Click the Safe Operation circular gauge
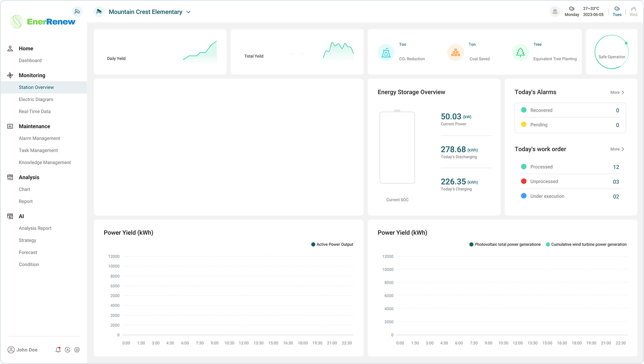644x364 pixels. click(x=611, y=52)
